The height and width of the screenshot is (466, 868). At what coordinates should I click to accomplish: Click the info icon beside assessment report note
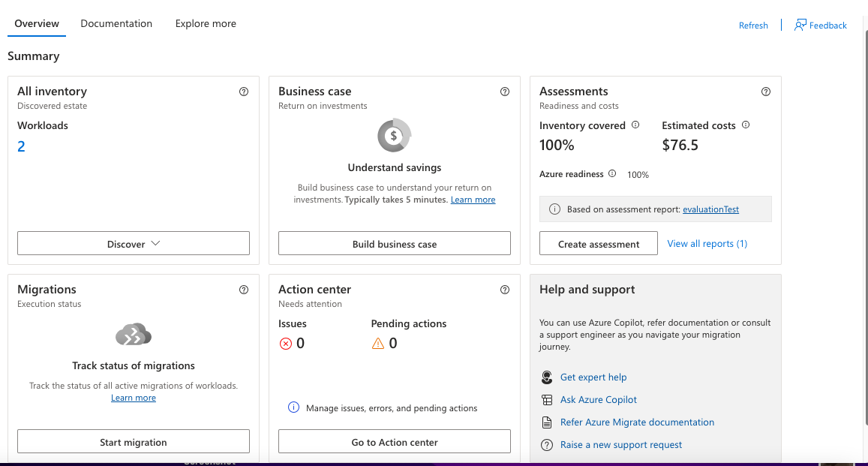pos(554,209)
